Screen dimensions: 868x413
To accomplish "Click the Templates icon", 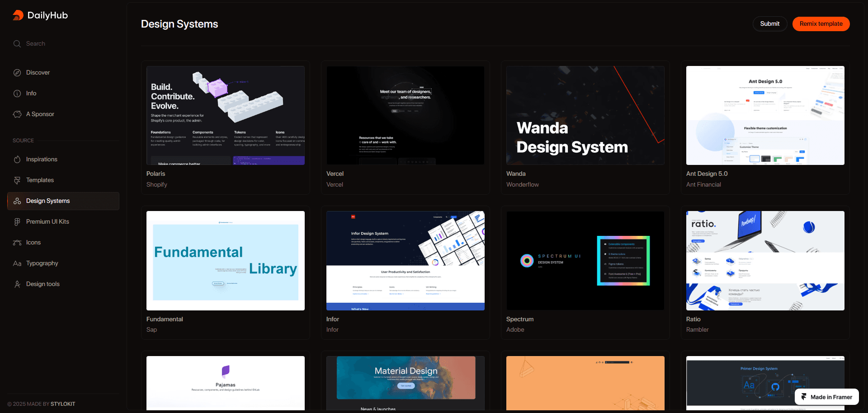I will click(17, 180).
